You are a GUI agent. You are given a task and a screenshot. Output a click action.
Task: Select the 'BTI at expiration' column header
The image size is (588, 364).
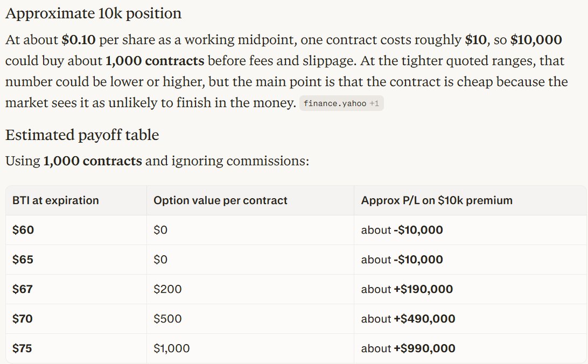[x=55, y=200]
